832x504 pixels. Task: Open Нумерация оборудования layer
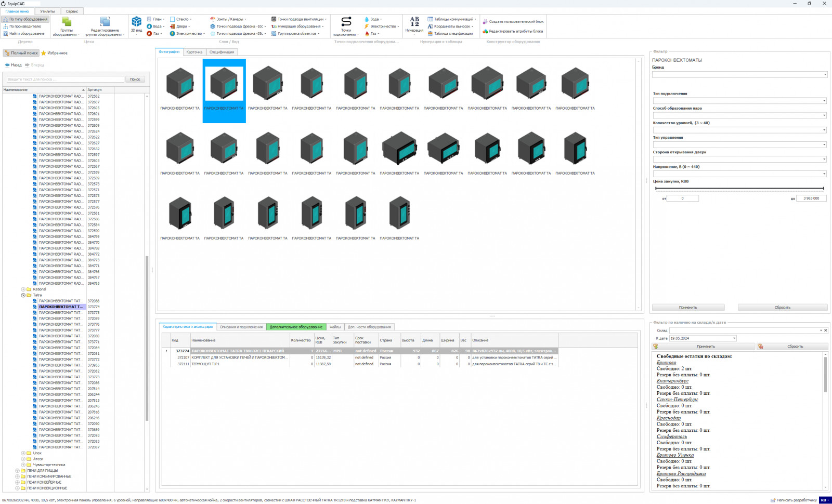click(297, 26)
